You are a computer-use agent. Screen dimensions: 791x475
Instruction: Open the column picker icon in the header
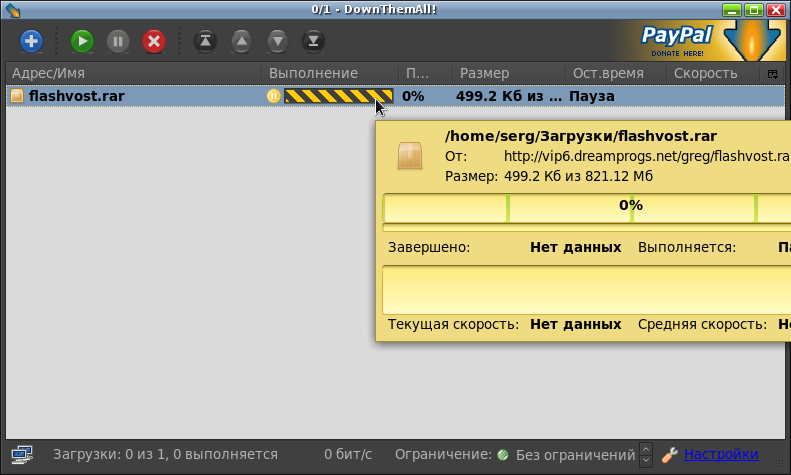pyautogui.click(x=772, y=74)
